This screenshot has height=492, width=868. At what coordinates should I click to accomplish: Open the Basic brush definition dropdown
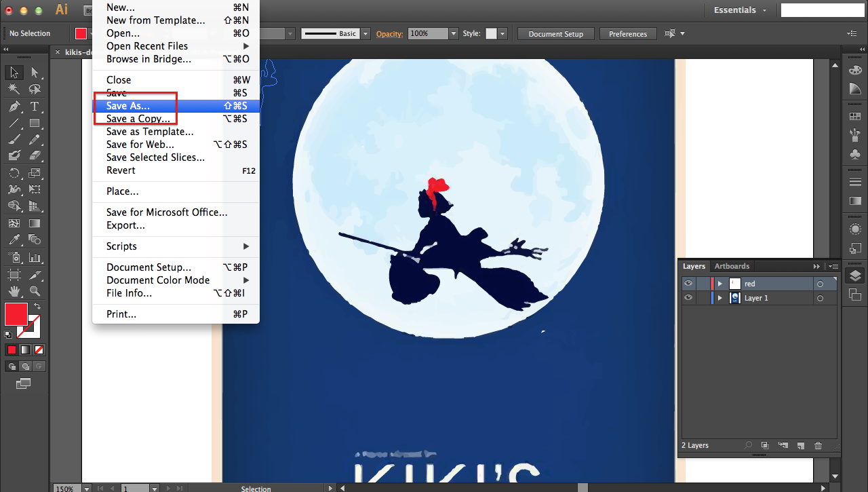coord(366,33)
